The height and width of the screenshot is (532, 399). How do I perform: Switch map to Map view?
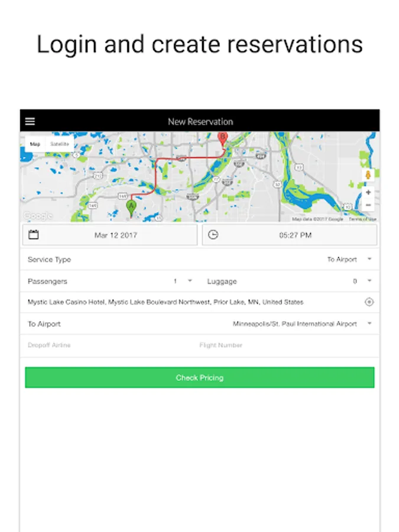click(35, 144)
